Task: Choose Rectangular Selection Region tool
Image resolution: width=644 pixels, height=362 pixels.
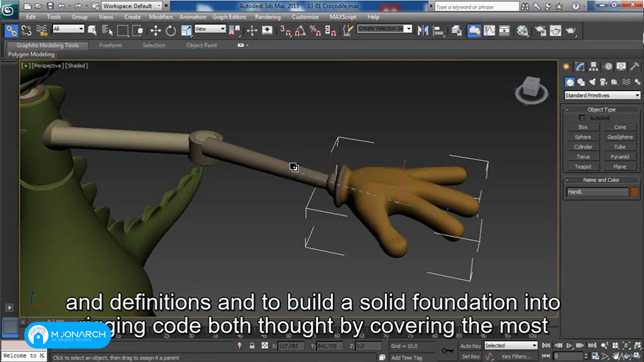Action: coord(122,30)
